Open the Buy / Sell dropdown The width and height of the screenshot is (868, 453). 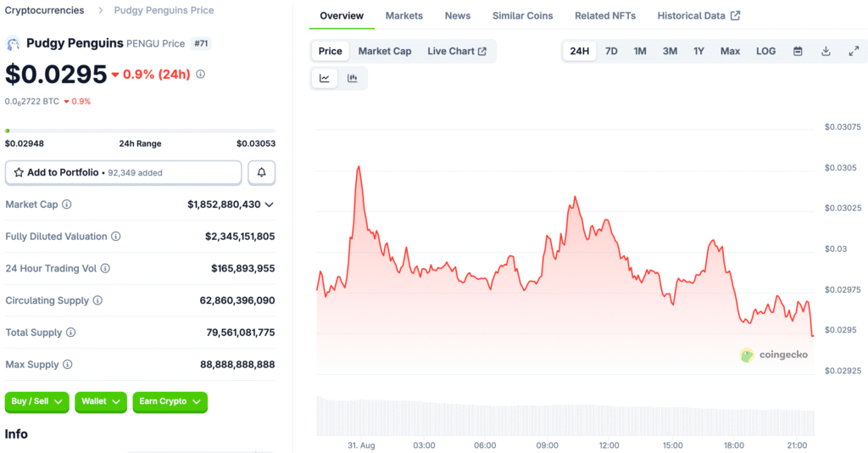pyautogui.click(x=37, y=401)
